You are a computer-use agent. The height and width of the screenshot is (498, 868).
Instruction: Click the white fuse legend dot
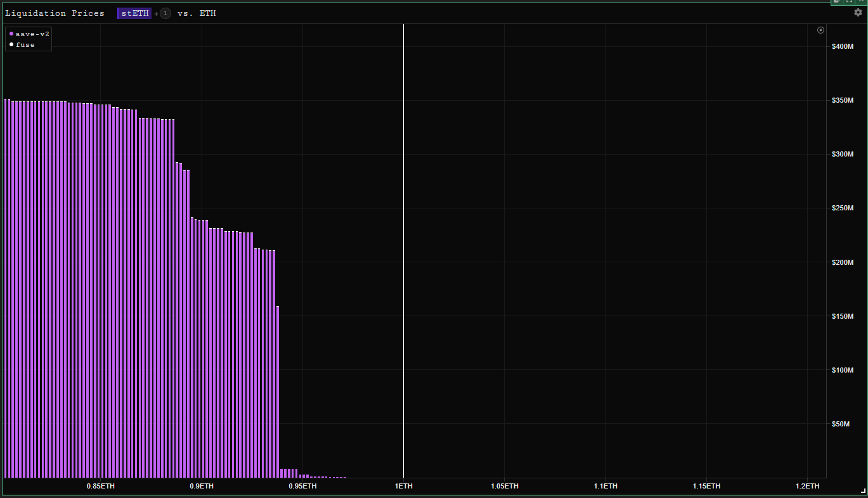pyautogui.click(x=11, y=44)
